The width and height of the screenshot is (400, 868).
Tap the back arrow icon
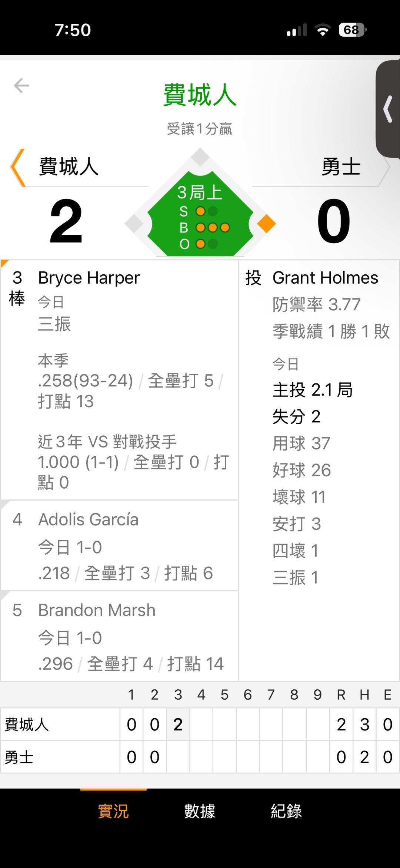point(21,86)
